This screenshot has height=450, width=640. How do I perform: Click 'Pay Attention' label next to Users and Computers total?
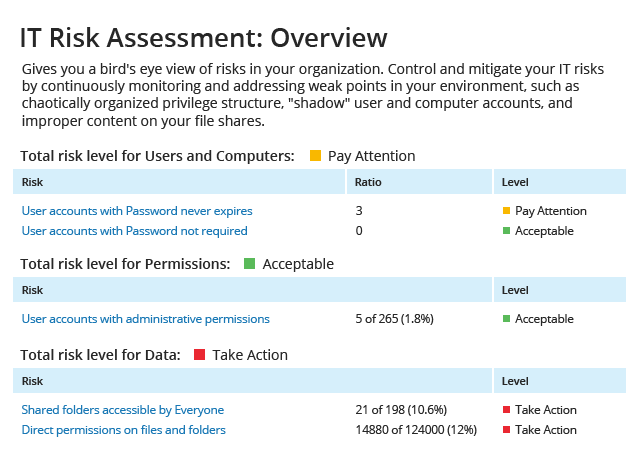(371, 156)
